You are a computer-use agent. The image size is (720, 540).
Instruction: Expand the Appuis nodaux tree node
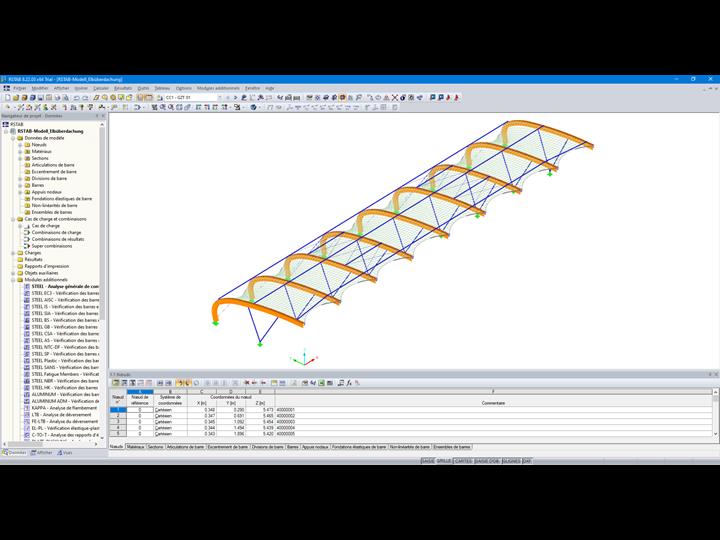coord(20,192)
